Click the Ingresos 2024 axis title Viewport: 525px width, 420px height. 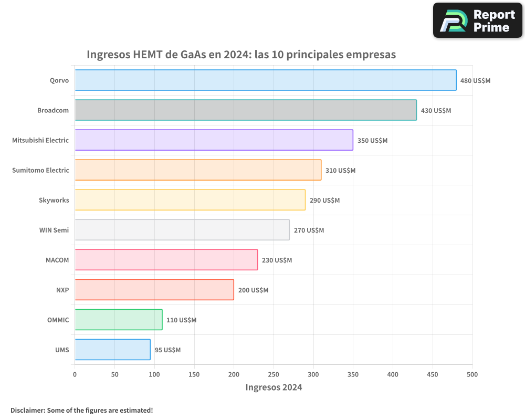274,387
